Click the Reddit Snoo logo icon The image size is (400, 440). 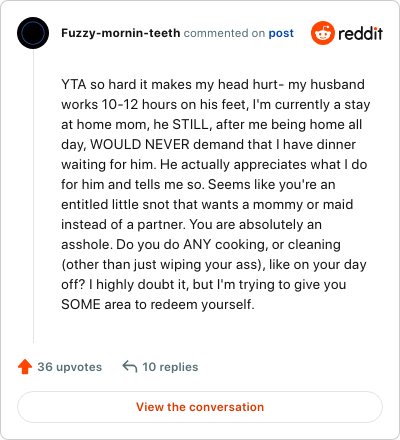coord(322,33)
